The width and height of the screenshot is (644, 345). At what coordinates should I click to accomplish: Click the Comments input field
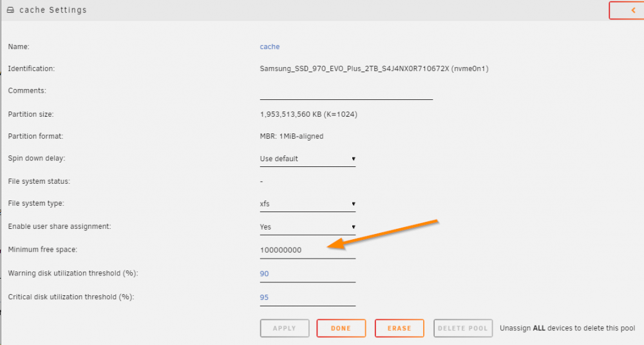pos(346,92)
